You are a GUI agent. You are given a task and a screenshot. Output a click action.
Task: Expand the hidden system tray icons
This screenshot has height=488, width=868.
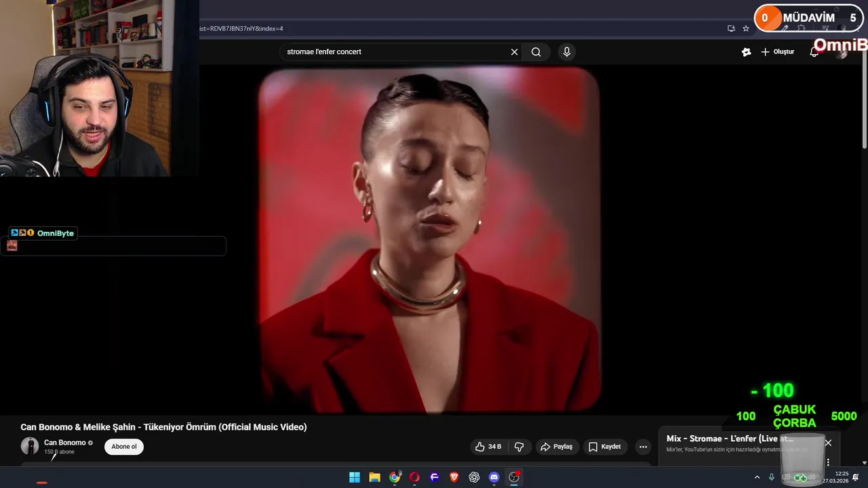pos(757,477)
